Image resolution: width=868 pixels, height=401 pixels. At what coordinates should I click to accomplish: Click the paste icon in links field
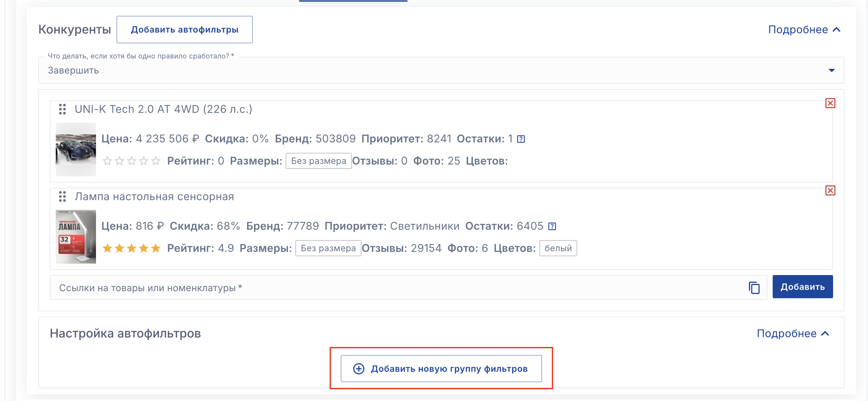click(754, 288)
